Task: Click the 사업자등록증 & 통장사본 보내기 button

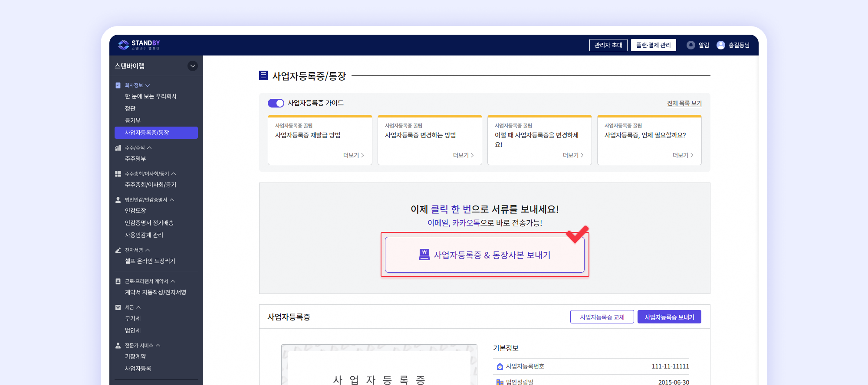Action: [485, 255]
